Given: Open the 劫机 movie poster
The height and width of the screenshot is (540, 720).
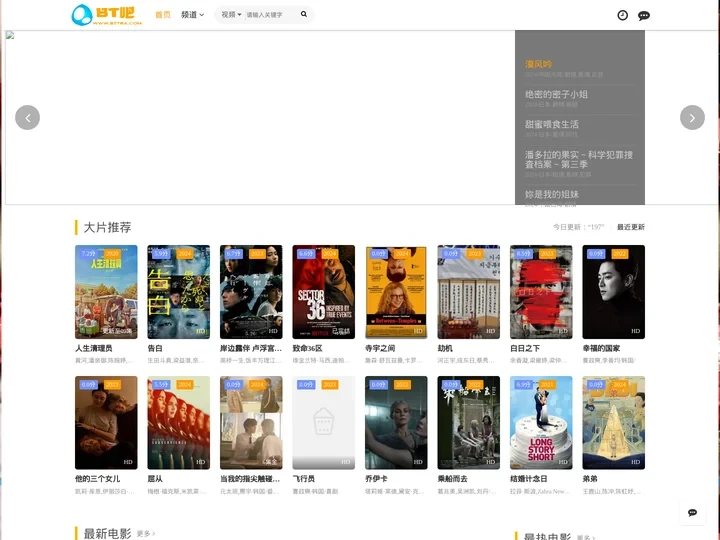Looking at the screenshot, I should coord(468,292).
